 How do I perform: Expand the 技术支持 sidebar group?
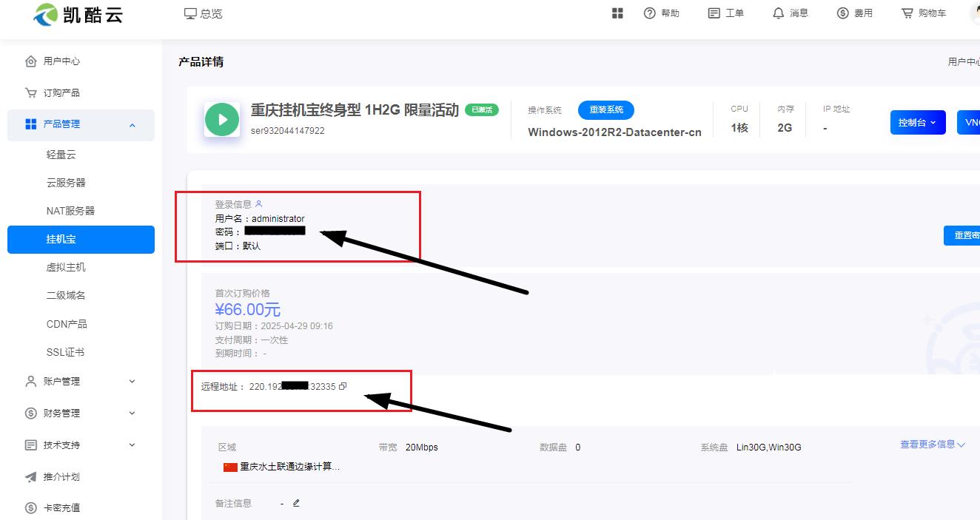(81, 445)
